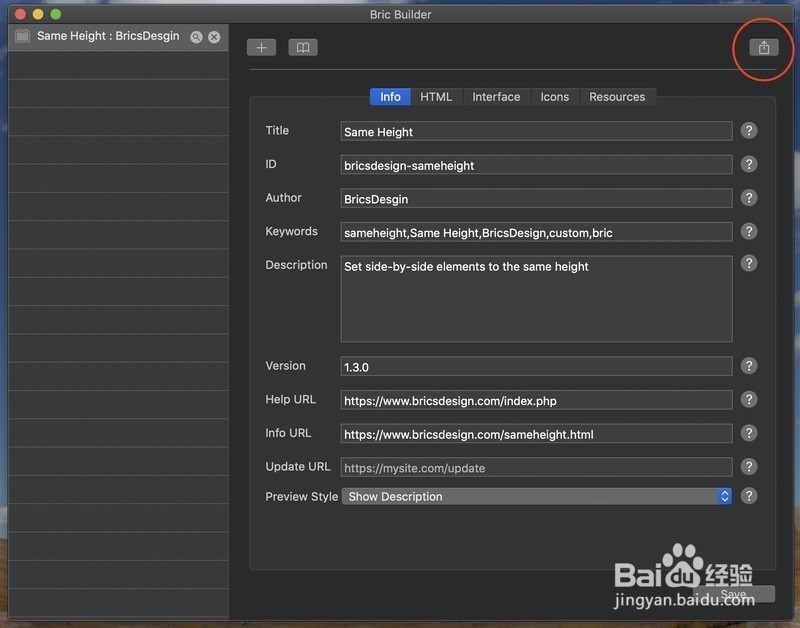The height and width of the screenshot is (628, 800).
Task: Close the Bric Builder window with red button
Action: click(20, 14)
